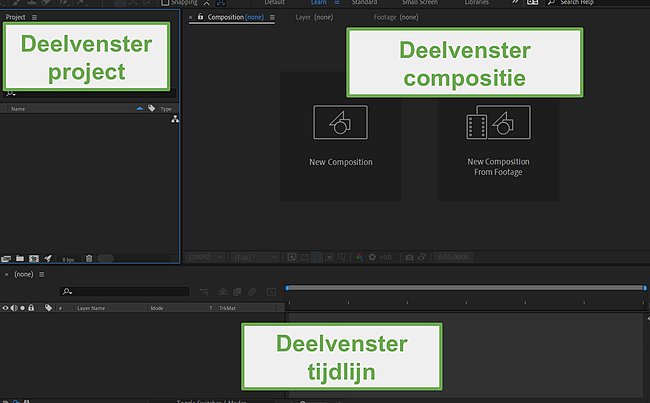This screenshot has height=403, width=650.
Task: Toggle the Composition panel lock
Action: click(200, 17)
